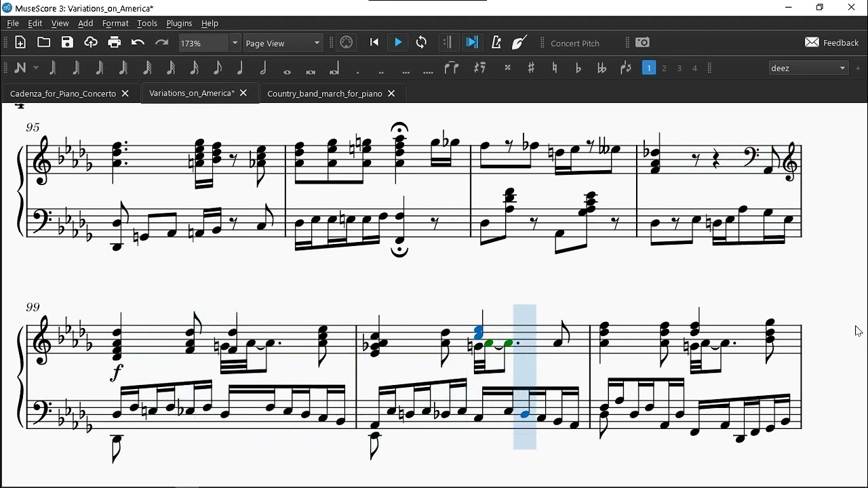
Task: Toggle the count-in conductor icon
Action: pyautogui.click(x=519, y=43)
